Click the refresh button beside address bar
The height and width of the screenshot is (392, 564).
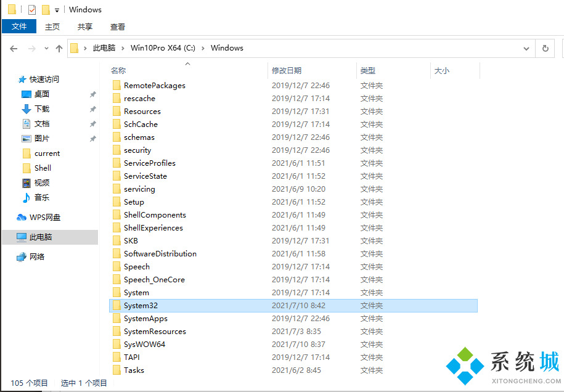[x=546, y=48]
